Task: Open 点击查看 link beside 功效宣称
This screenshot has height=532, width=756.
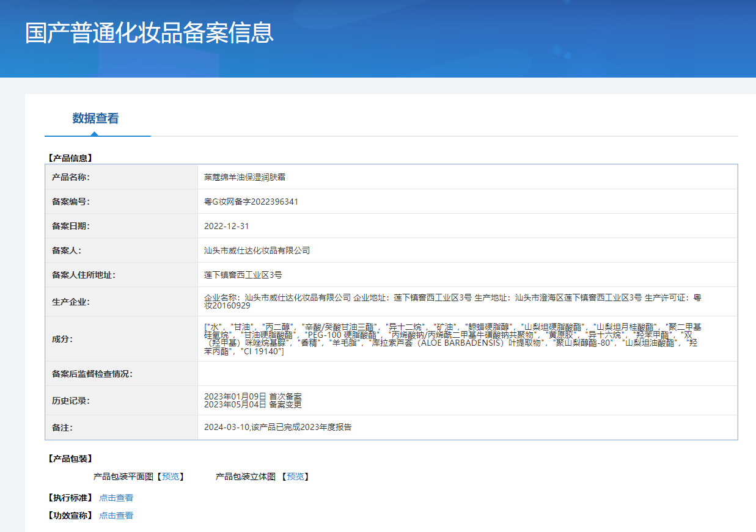Action: [x=116, y=516]
